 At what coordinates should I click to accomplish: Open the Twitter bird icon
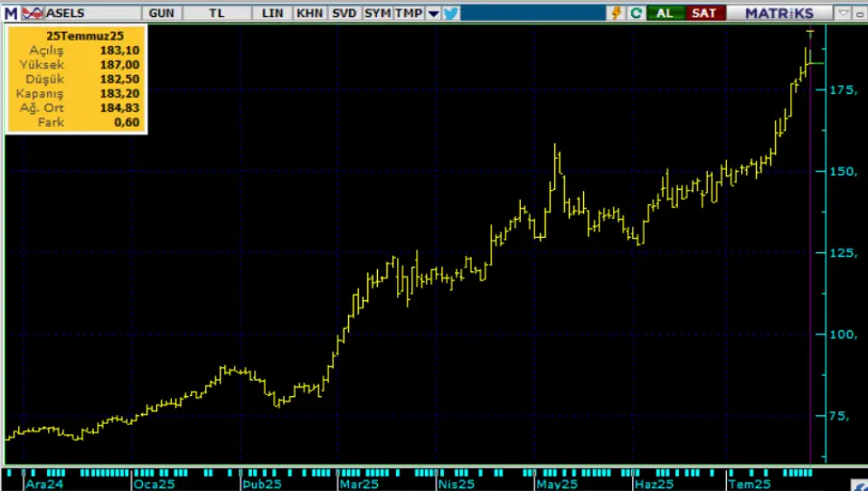coord(451,14)
